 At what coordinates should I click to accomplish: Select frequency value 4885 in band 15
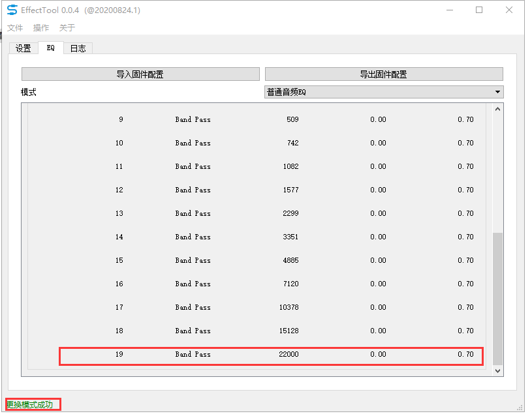(290, 260)
